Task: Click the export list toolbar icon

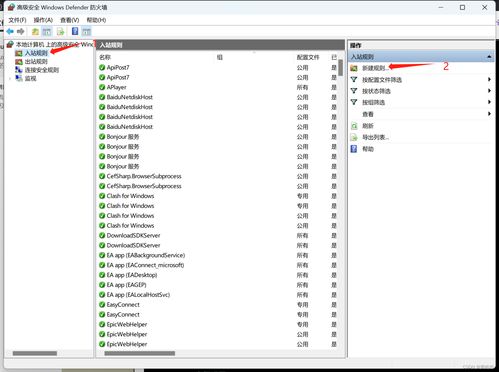Action: tap(60, 32)
